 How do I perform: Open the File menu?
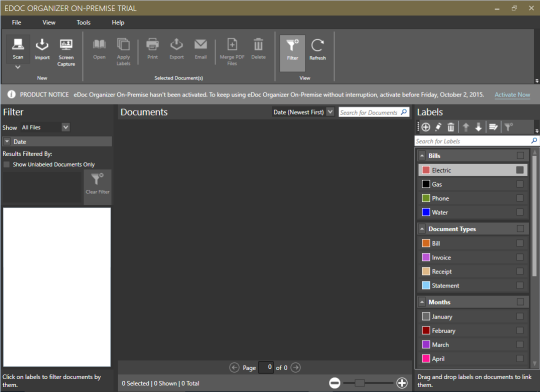(x=16, y=22)
